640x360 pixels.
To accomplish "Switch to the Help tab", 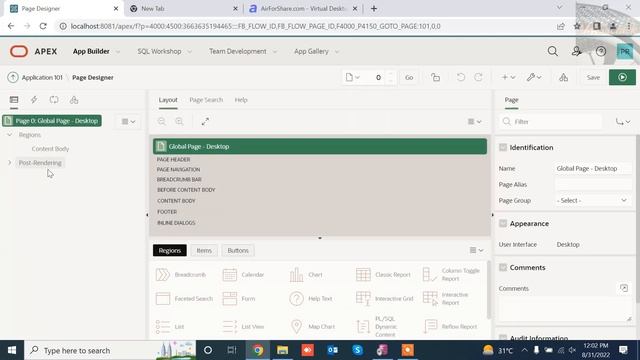I will pyautogui.click(x=241, y=100).
